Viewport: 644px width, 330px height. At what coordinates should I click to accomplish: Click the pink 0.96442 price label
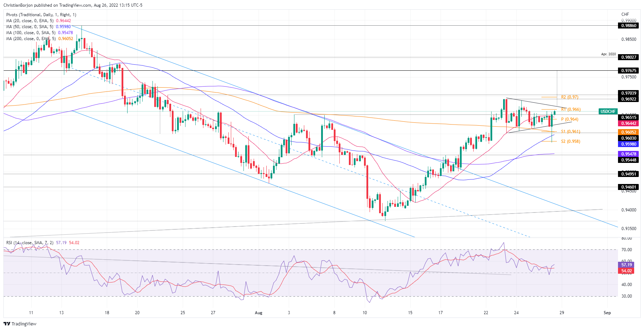pyautogui.click(x=629, y=123)
